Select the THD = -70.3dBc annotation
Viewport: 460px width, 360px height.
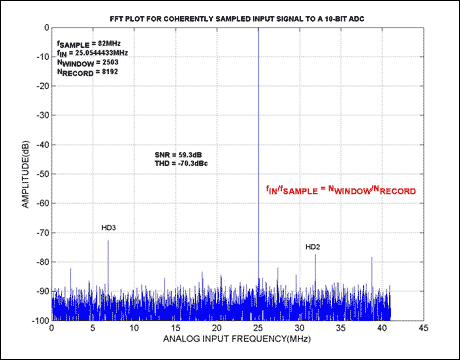pyautogui.click(x=181, y=163)
